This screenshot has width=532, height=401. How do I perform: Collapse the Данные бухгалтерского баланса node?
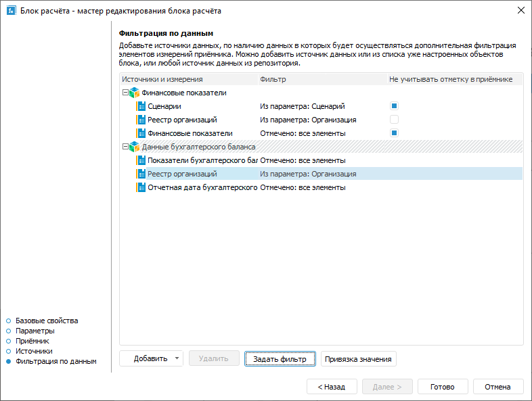coord(125,147)
